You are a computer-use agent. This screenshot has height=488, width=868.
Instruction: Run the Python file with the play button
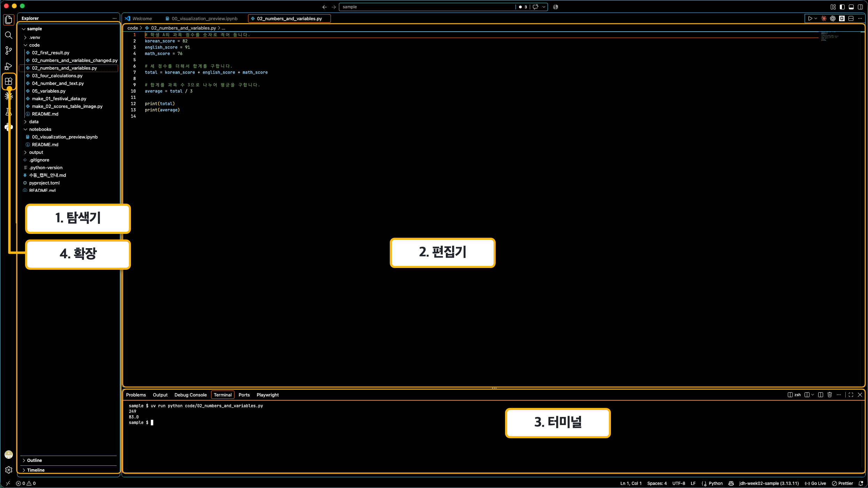click(x=810, y=18)
